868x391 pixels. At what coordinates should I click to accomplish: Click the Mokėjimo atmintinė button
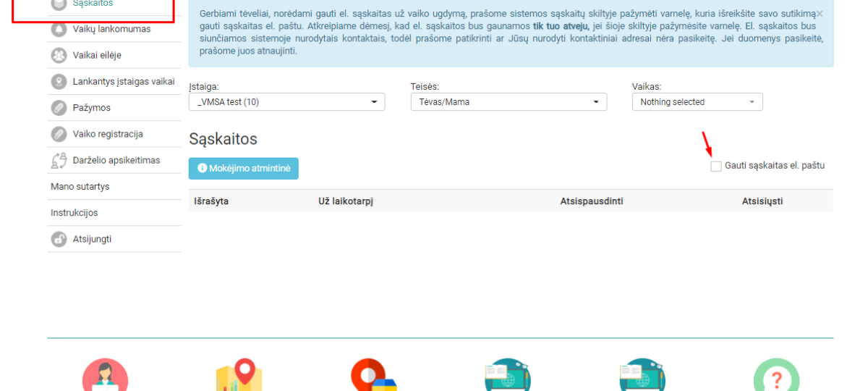pos(244,168)
